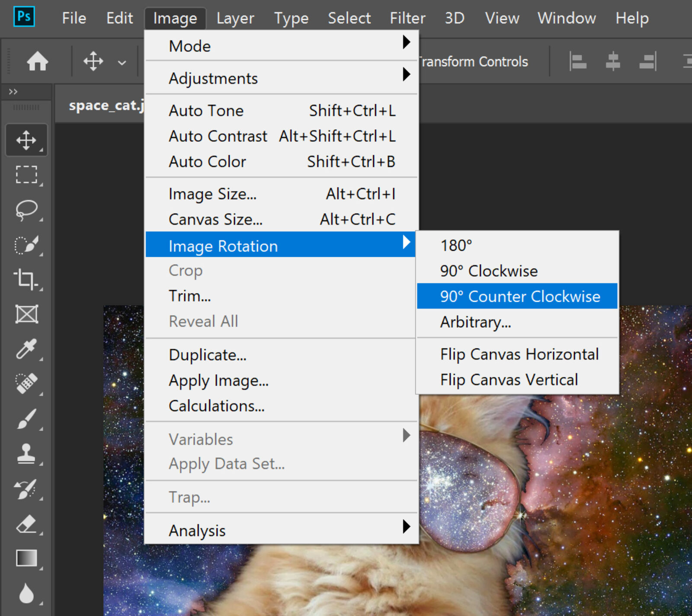Viewport: 692px width, 616px height.
Task: Expand the Adjustments submenu
Action: pyautogui.click(x=282, y=78)
